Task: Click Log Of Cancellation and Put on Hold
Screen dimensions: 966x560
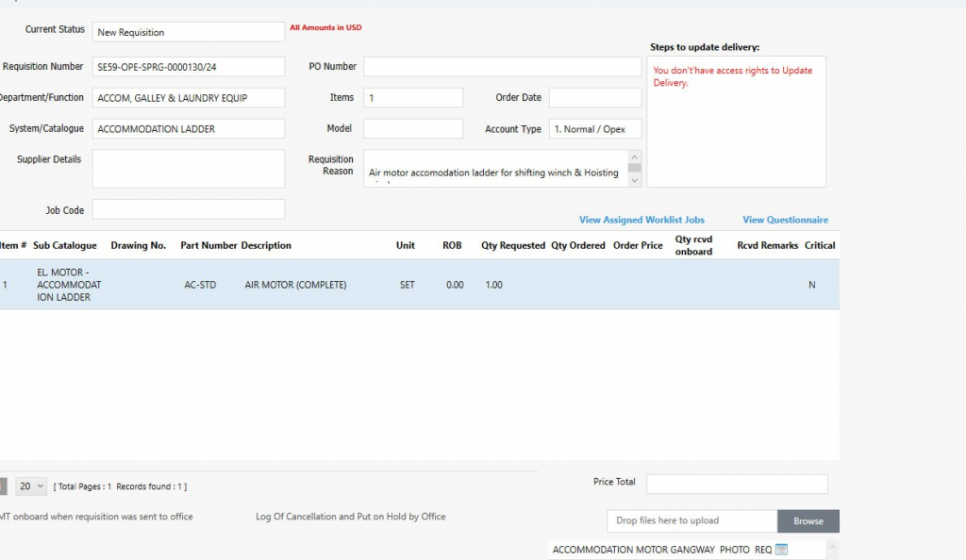Action: [350, 517]
